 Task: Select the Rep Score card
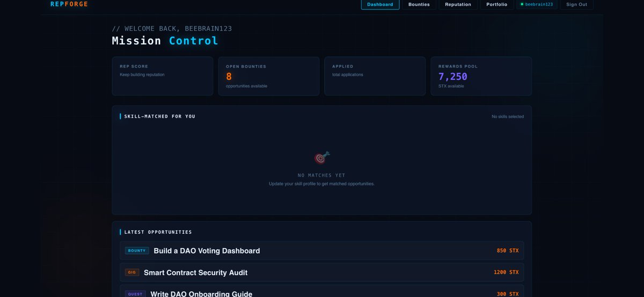point(163,76)
